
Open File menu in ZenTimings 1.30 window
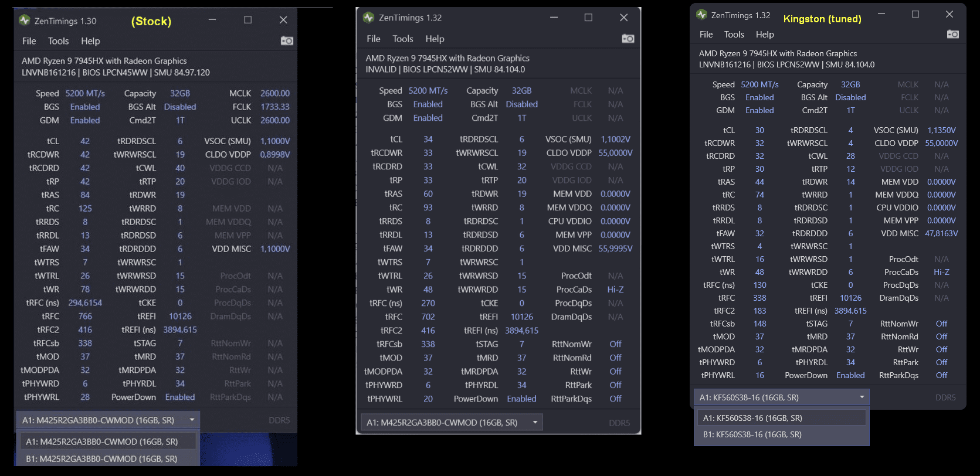29,41
